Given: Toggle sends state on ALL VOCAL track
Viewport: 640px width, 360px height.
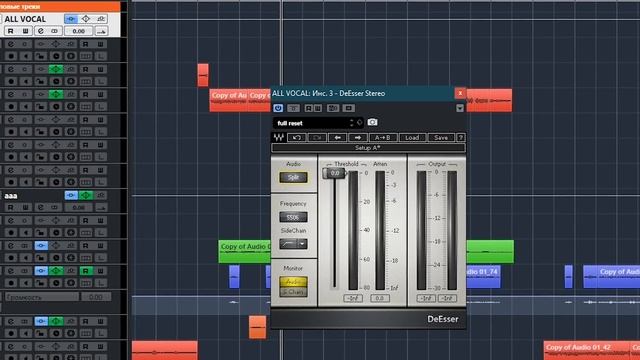Looking at the screenshot, I should click(x=101, y=19).
